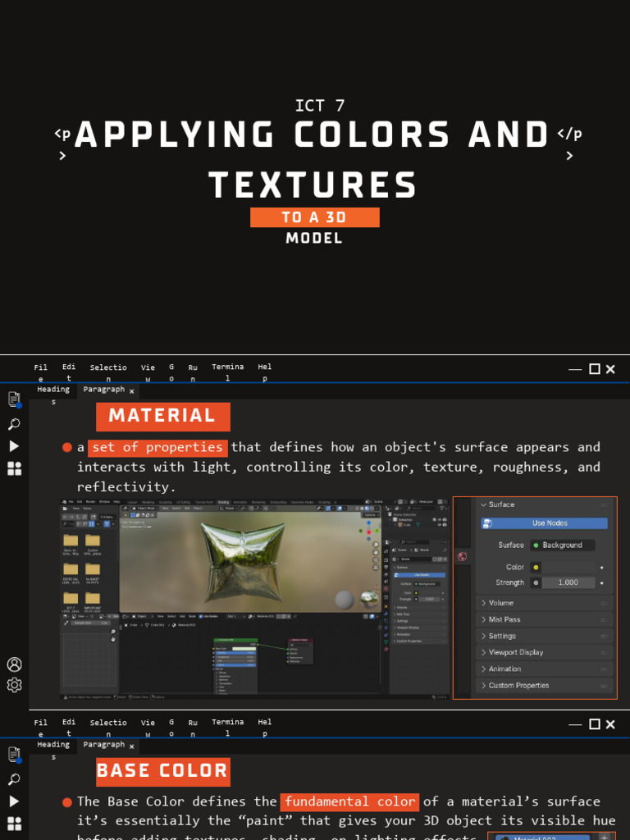
Task: Click the orange 'MATERIAL' heading label
Action: 163,417
